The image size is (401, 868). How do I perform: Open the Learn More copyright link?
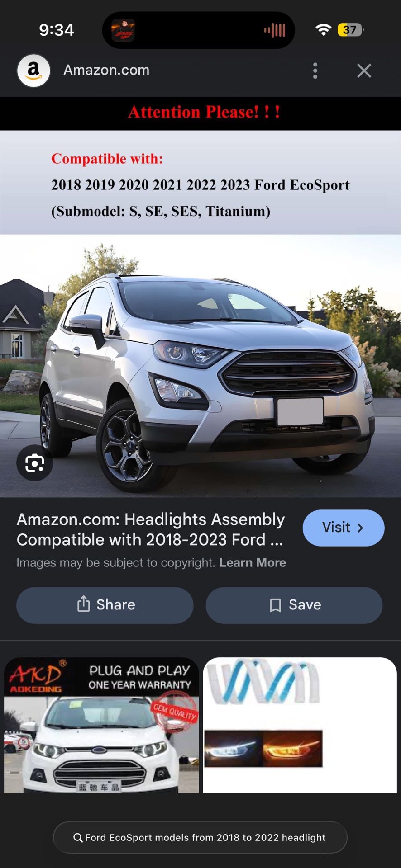click(253, 562)
